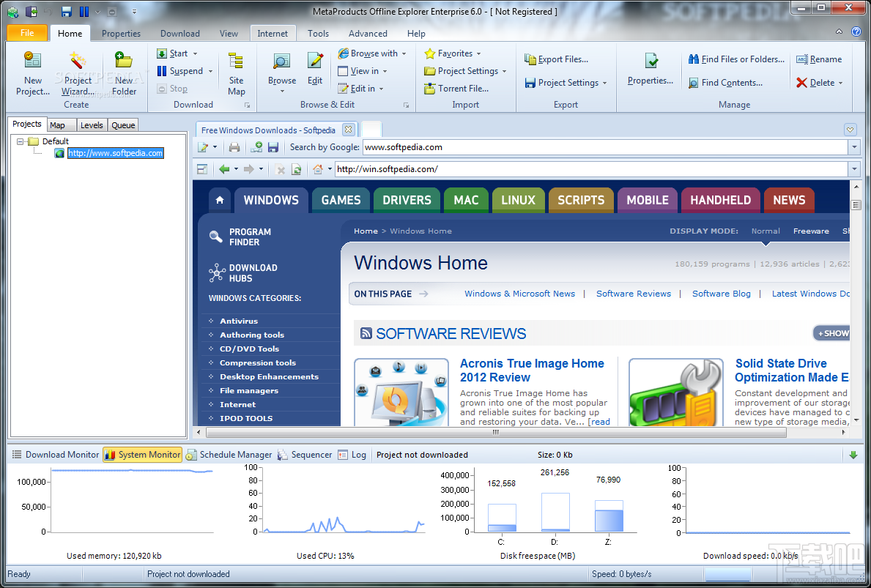Click the New Project ribbon icon
871x588 pixels.
[x=33, y=60]
